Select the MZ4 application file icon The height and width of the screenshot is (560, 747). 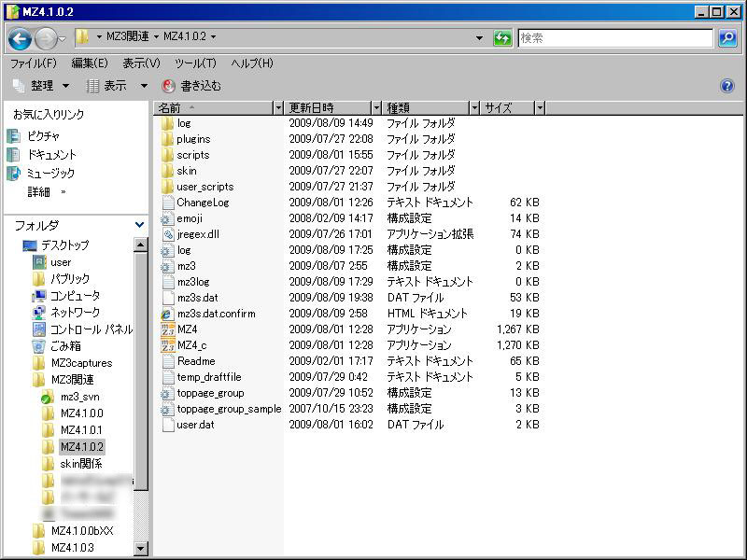pyautogui.click(x=168, y=329)
